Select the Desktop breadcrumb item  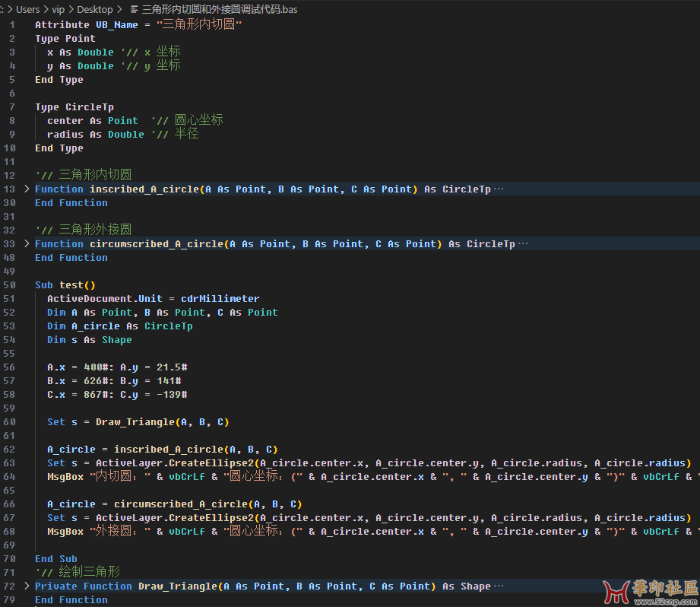click(94, 10)
